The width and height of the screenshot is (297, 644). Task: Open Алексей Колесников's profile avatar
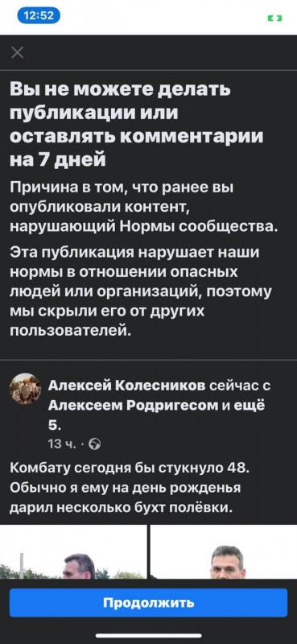click(25, 389)
